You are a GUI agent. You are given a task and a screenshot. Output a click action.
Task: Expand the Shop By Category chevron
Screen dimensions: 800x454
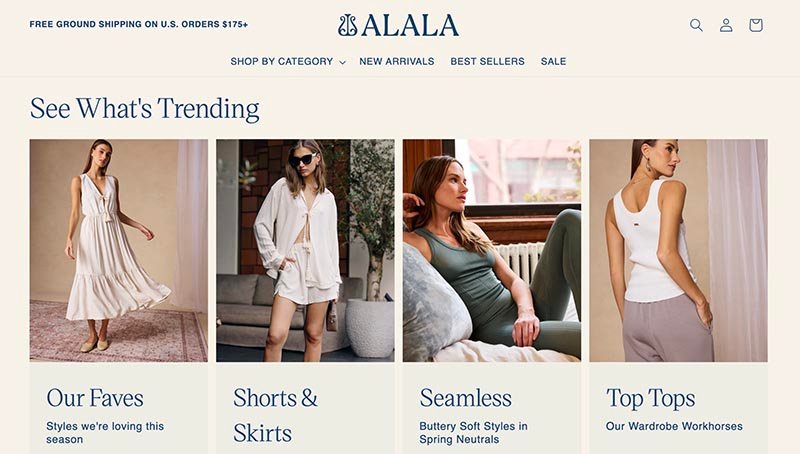[342, 62]
